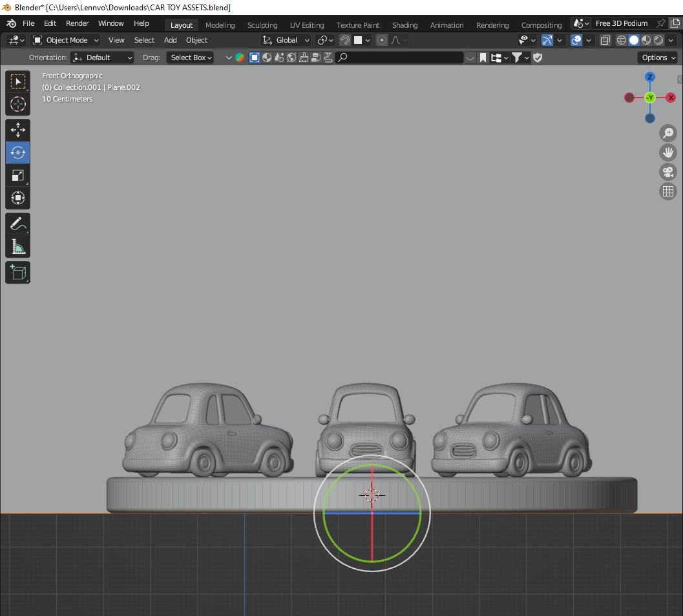Activate the 3D Cursor tool

point(18,104)
